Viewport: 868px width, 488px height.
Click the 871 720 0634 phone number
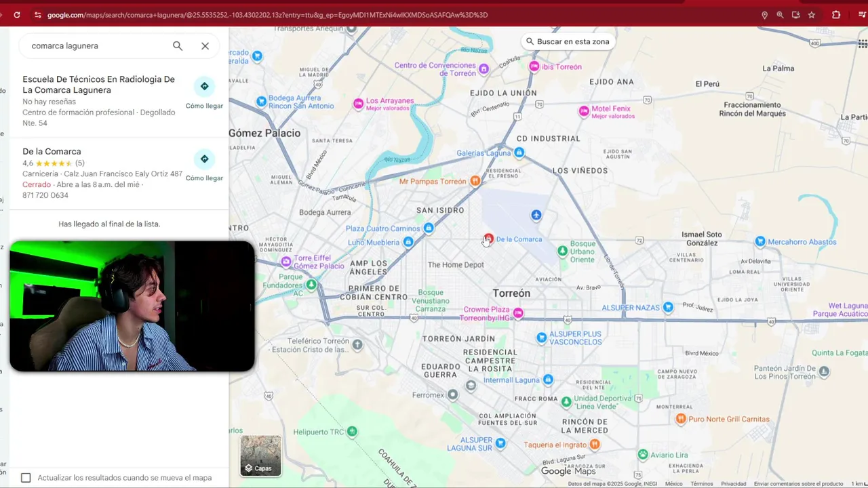click(45, 195)
